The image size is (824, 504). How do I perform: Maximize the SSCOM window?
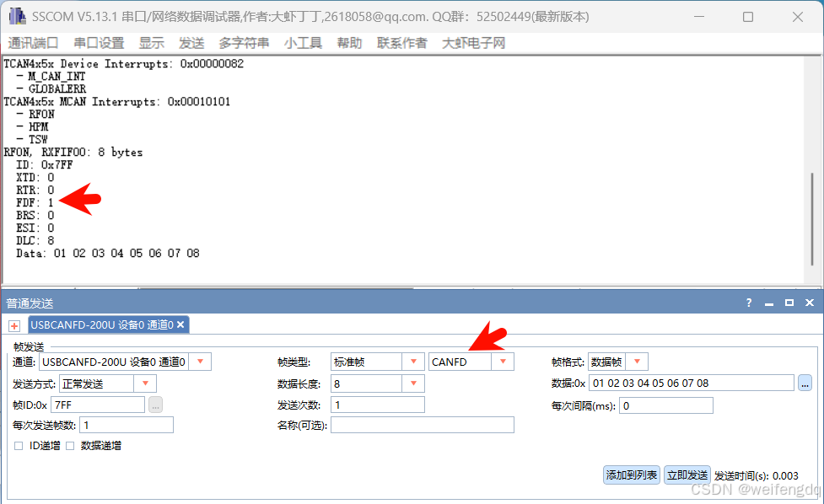tap(748, 17)
